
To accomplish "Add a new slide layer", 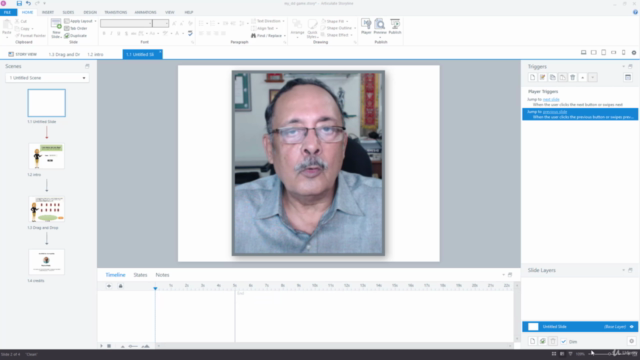I will (532, 341).
